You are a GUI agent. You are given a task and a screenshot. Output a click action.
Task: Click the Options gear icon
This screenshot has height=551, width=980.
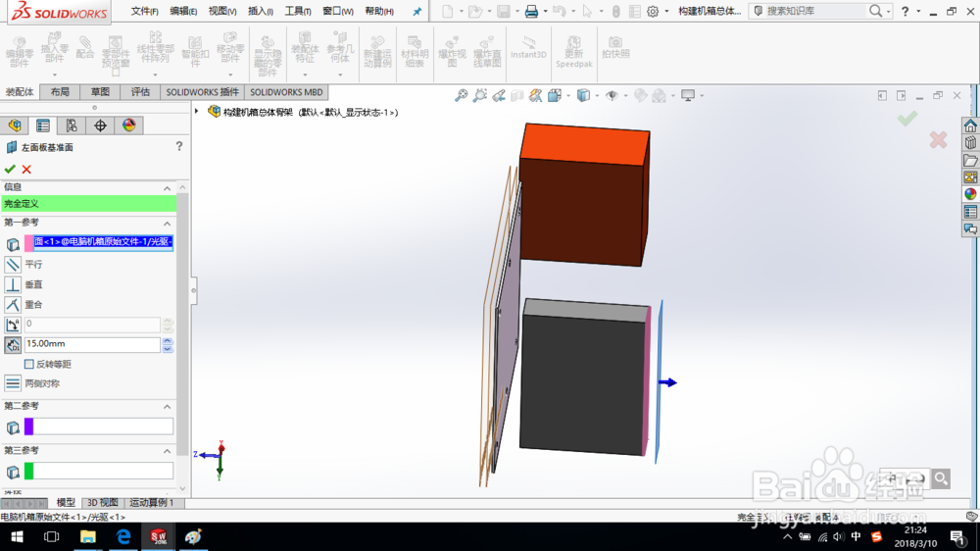coord(653,11)
